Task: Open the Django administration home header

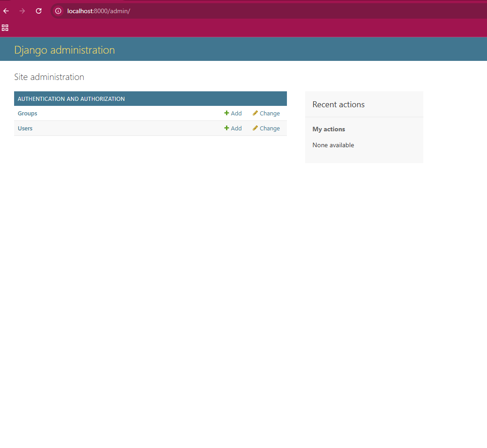Action: pos(64,50)
